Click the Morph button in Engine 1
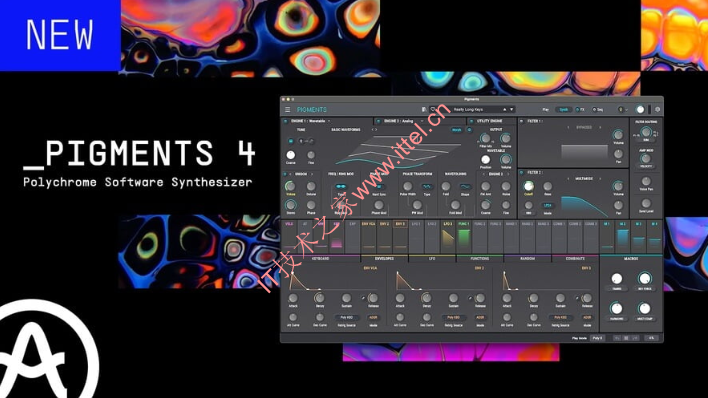The image size is (708, 398). point(457,130)
